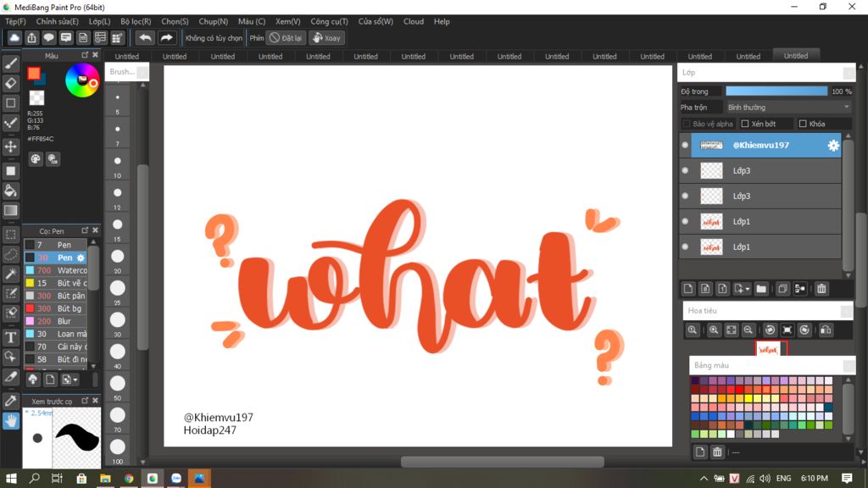This screenshot has height=488, width=868.
Task: Adjust the Độ trong opacity slider
Action: point(776,91)
